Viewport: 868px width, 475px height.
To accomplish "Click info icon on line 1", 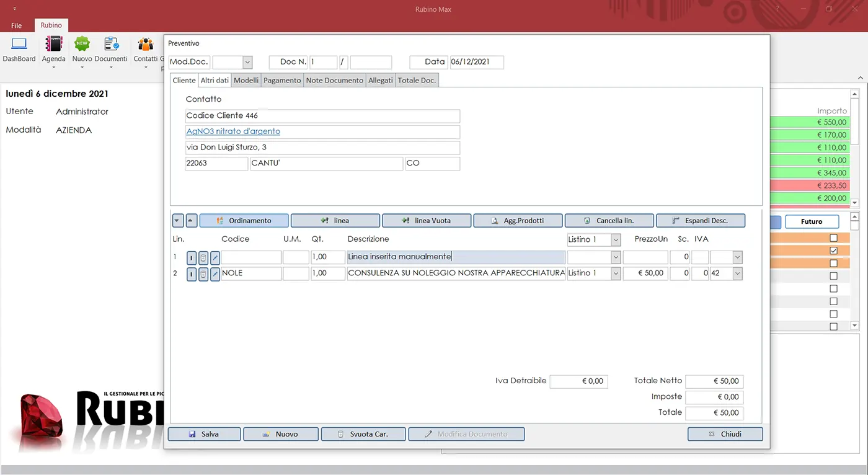I will click(192, 257).
